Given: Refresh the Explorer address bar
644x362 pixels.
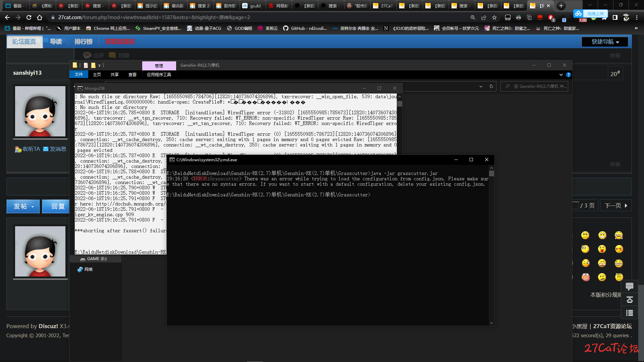Looking at the screenshot, I should click(x=491, y=86).
